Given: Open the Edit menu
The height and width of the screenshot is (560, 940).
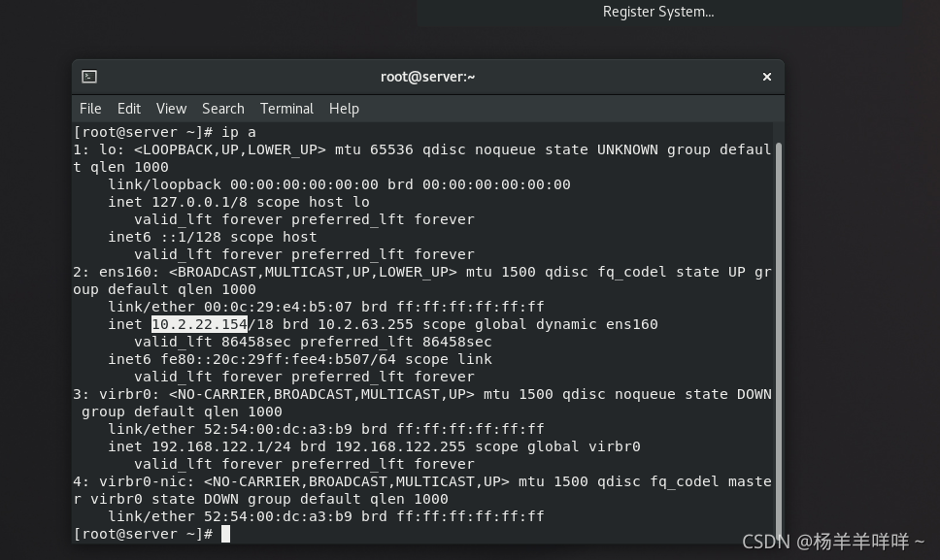Looking at the screenshot, I should coord(129,109).
